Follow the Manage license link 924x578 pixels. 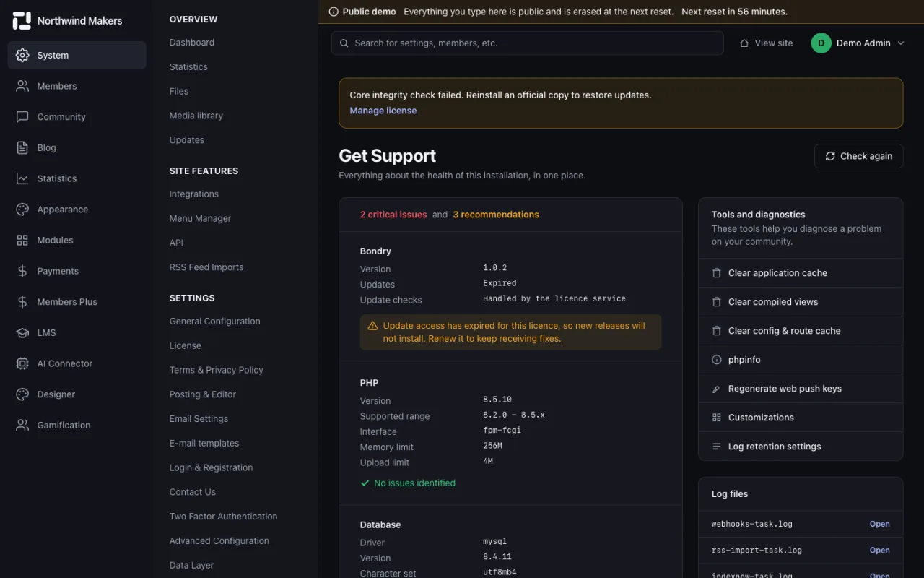click(x=383, y=111)
